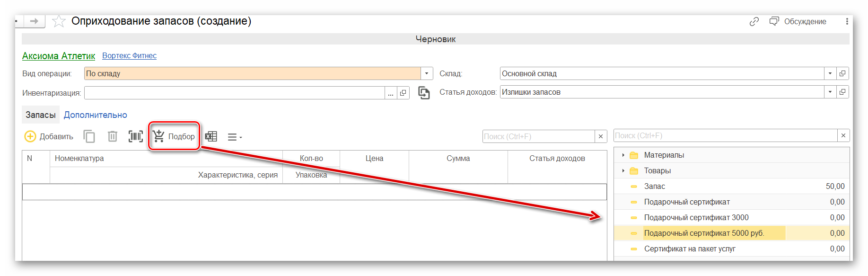868x276 pixels.
Task: Switch to the Дополнительно tab
Action: (95, 115)
